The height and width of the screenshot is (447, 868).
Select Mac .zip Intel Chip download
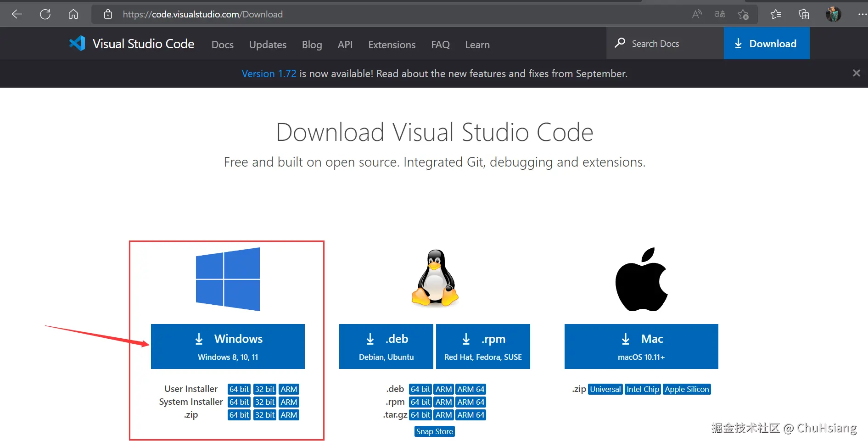[643, 389]
